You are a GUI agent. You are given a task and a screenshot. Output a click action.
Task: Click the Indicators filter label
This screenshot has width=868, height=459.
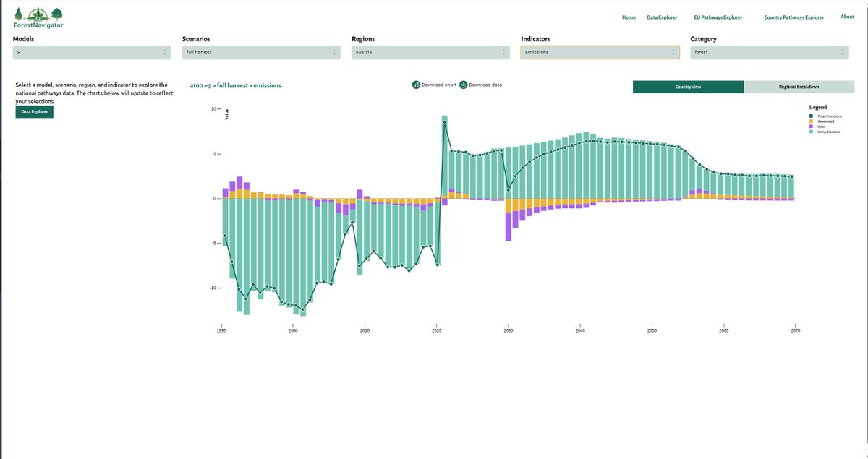pos(537,39)
